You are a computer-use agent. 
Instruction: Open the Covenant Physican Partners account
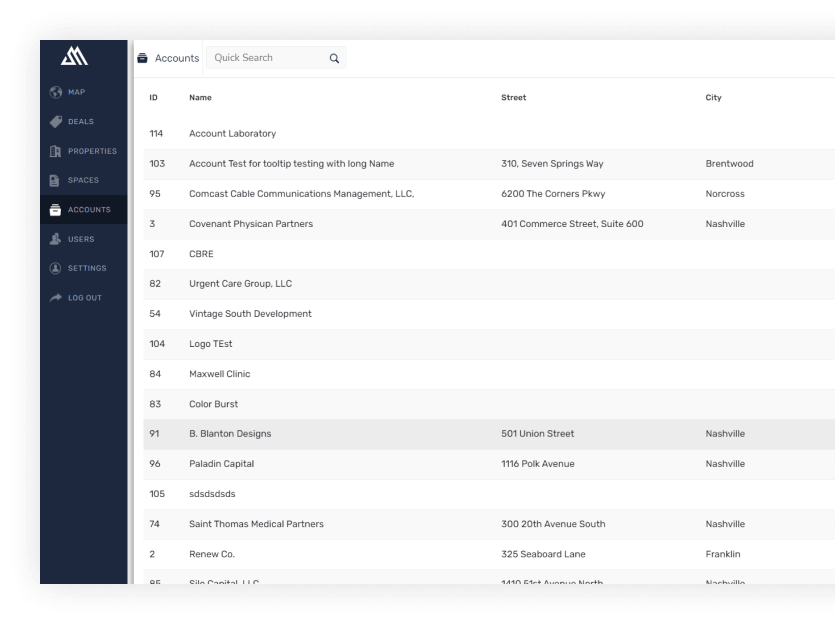(251, 224)
